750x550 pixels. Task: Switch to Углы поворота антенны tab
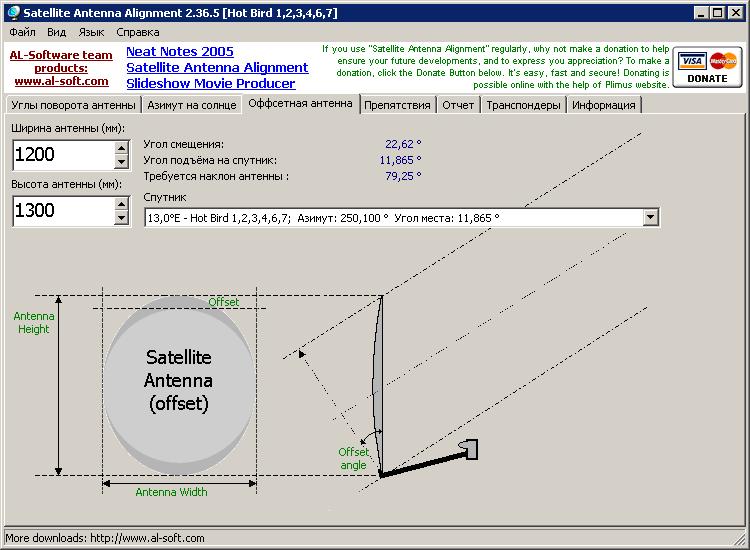[x=71, y=105]
